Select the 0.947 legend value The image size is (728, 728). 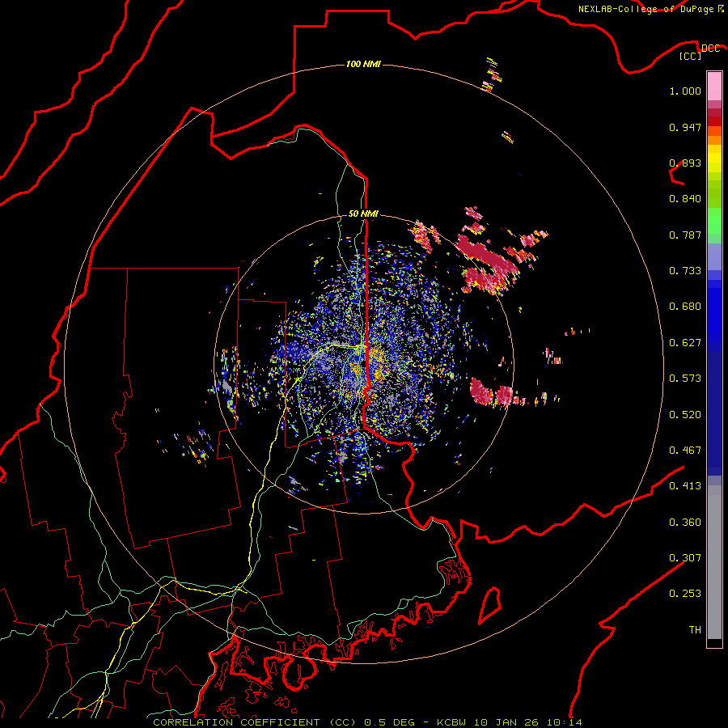coord(685,127)
